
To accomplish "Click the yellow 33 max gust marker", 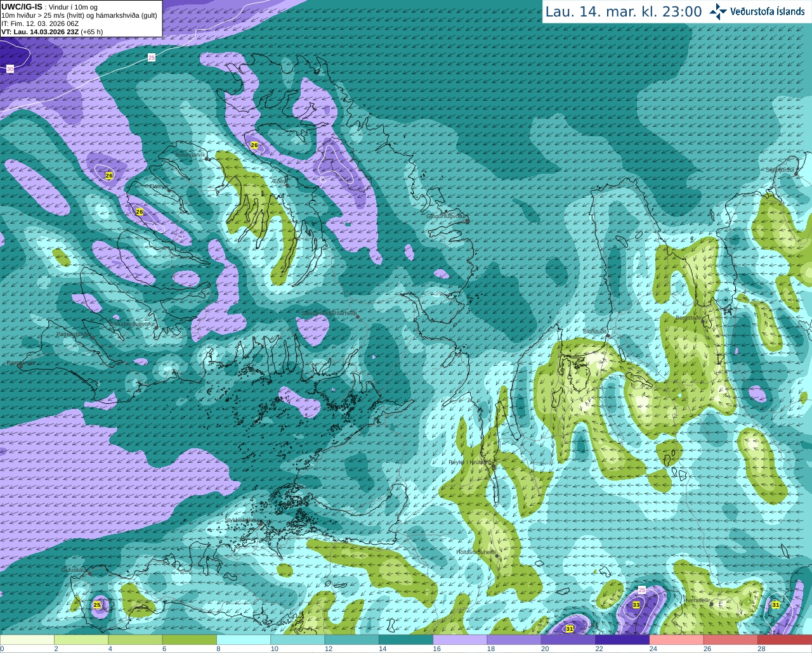I will [636, 605].
